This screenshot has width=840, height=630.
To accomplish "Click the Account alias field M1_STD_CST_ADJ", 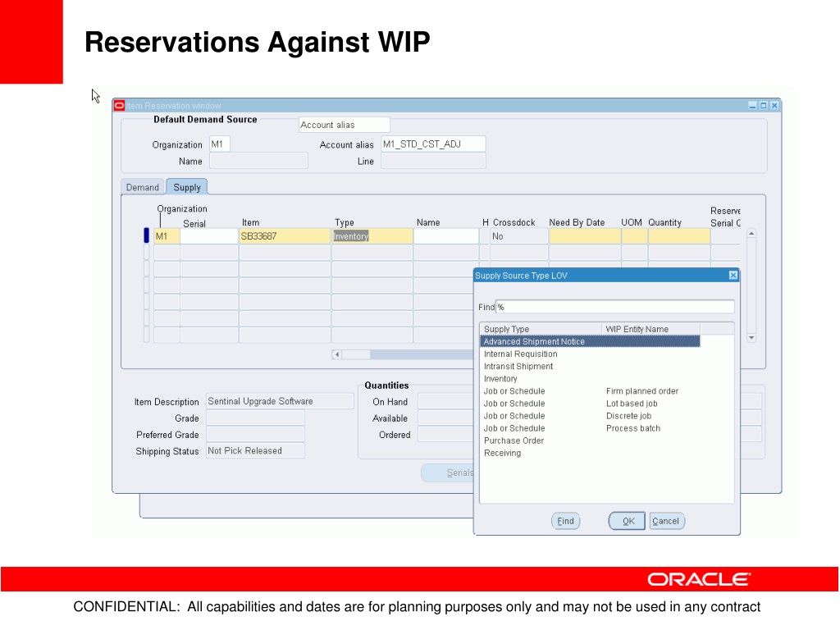I will [x=433, y=144].
